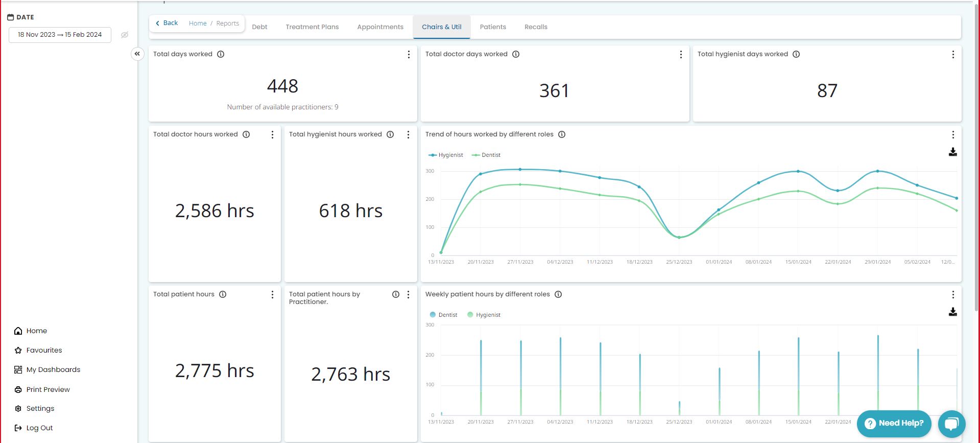
Task: Click info icon beside Total days worked
Action: [x=221, y=54]
